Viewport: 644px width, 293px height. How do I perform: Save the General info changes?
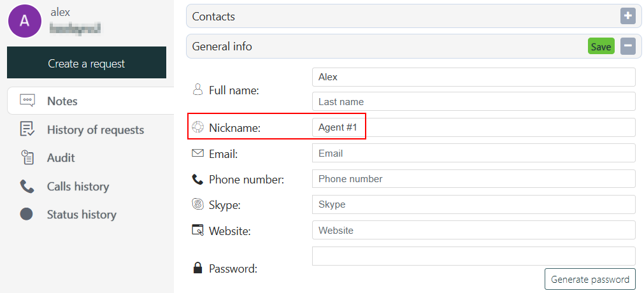[601, 46]
